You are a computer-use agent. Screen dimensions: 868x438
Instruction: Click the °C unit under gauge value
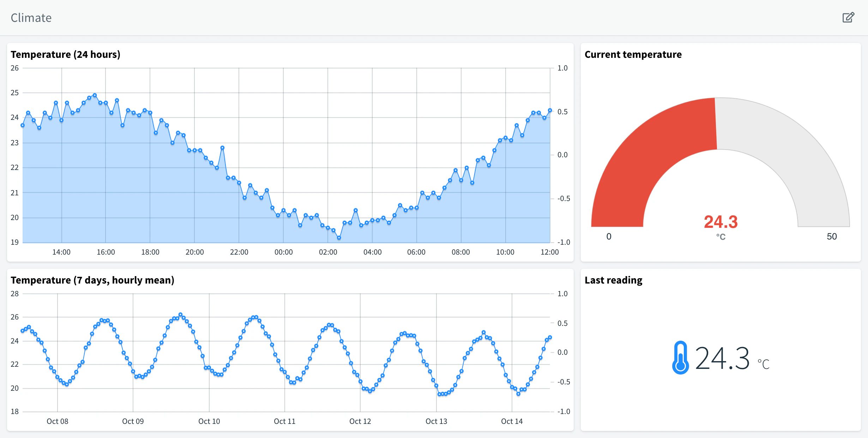point(721,237)
